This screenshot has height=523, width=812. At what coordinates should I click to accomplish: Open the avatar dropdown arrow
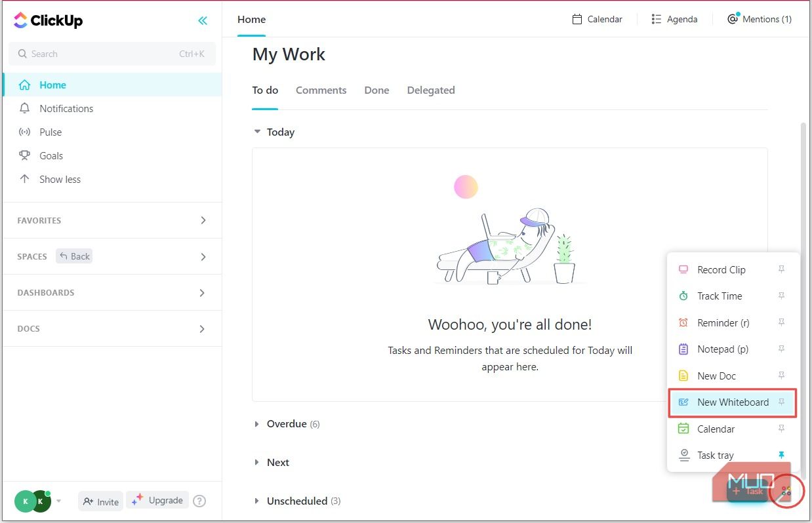tap(59, 501)
